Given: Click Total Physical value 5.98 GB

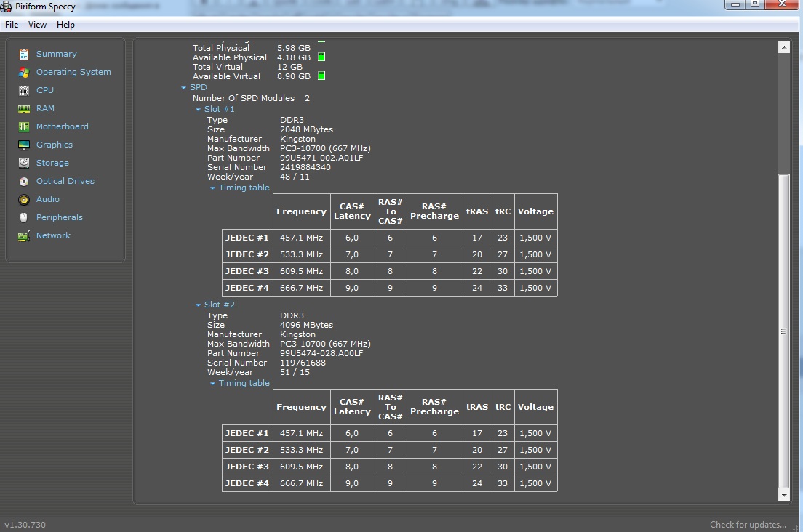Looking at the screenshot, I should [294, 47].
